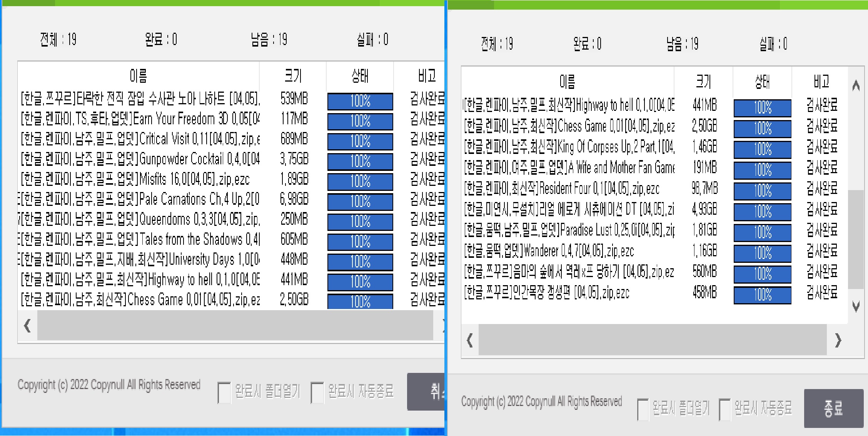Enable 완료시 자동종료 in right window
Image resolution: width=868 pixels, height=436 pixels.
725,409
